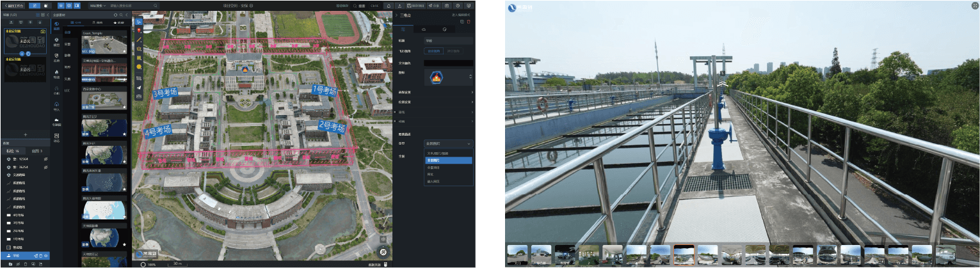Image resolution: width=980 pixels, height=268 pixels.
Task: Delete the selected 学校 layer via trash icon
Action: click(41, 255)
